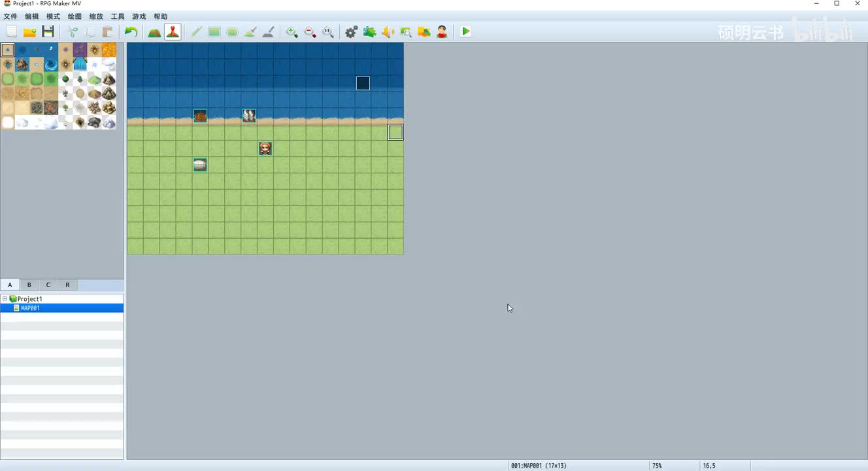Start playtest with green play button

465,31
